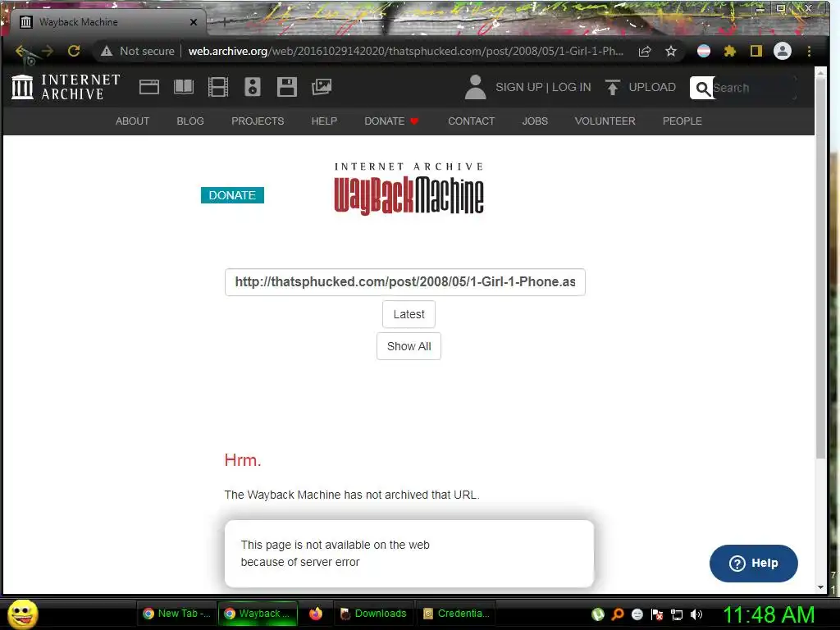Screen dimensions: 840x630
Task: Click the Internet Archive Search field
Action: coord(753,88)
